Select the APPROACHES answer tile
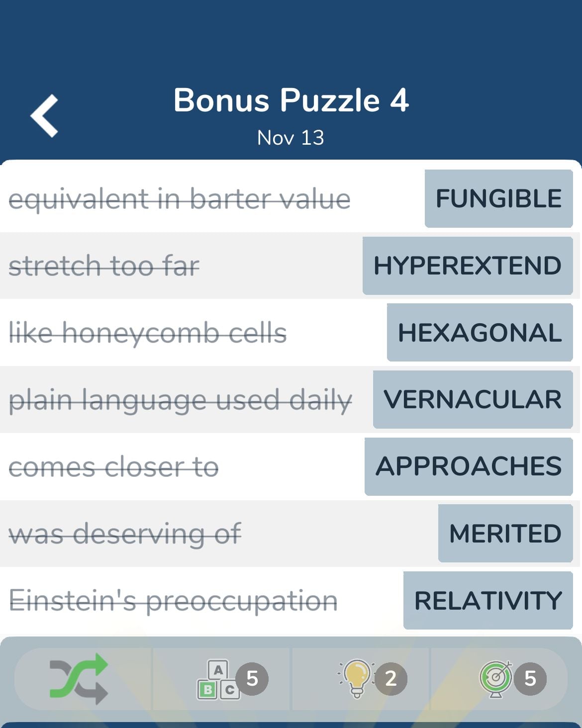 [x=469, y=466]
